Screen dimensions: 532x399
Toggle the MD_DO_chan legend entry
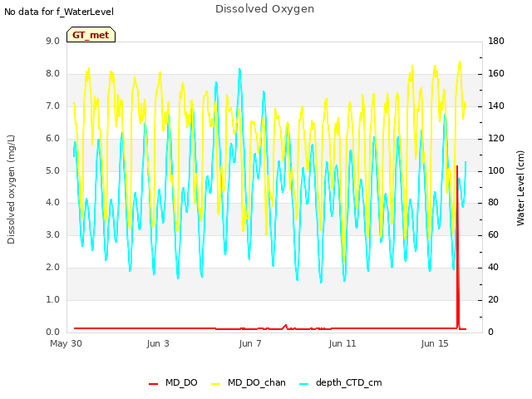click(249, 382)
